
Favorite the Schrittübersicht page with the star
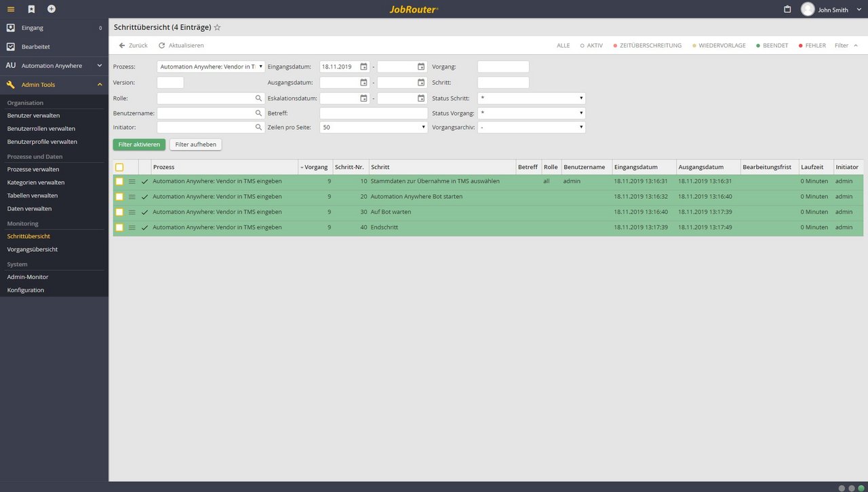(217, 28)
